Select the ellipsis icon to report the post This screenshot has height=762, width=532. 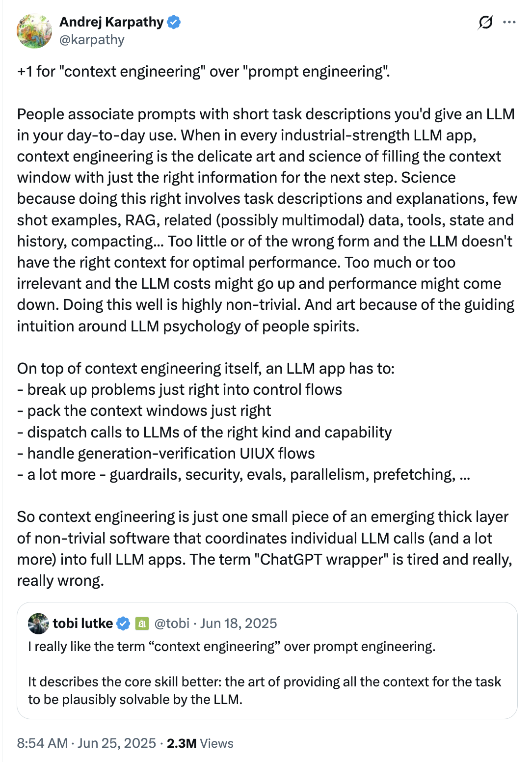click(510, 22)
